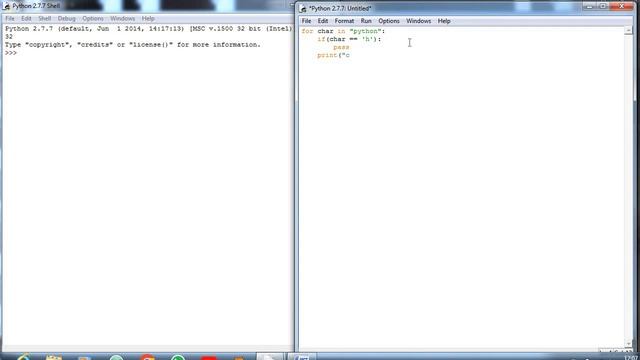Click editor scrollbar up arrow
Image resolution: width=640 pixels, height=360 pixels.
pyautogui.click(x=628, y=31)
